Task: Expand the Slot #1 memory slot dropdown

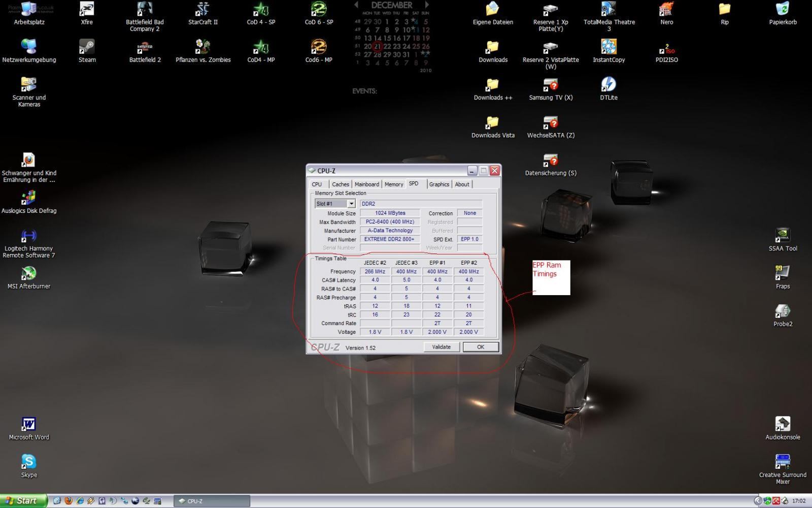Action: point(351,204)
